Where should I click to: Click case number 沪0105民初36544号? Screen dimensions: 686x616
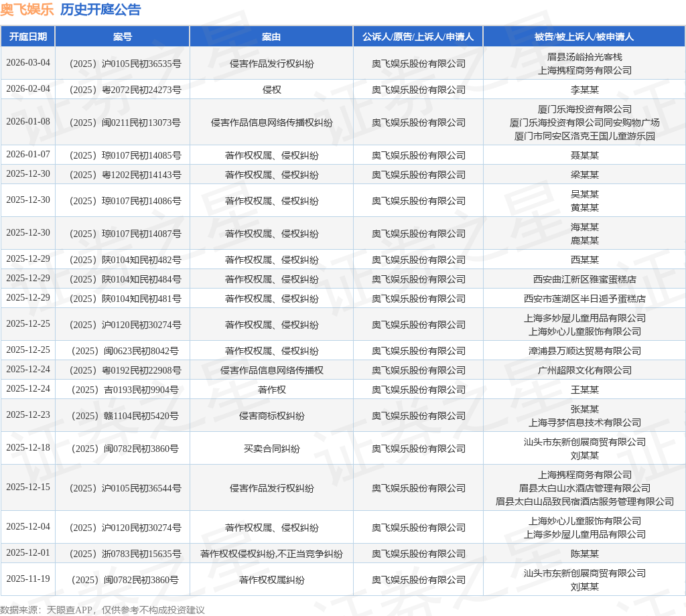125,488
